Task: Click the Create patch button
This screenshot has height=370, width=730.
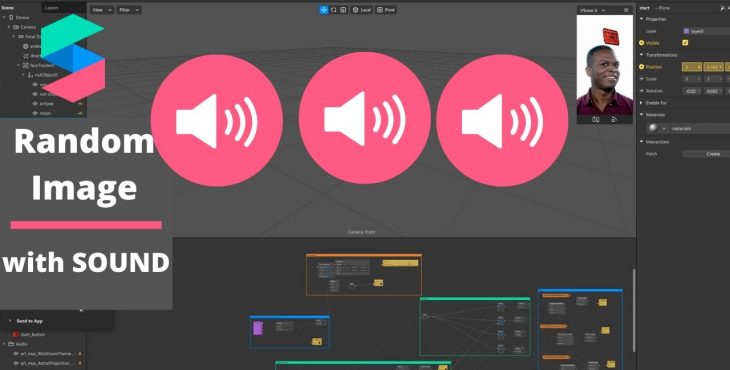Action: click(x=706, y=154)
